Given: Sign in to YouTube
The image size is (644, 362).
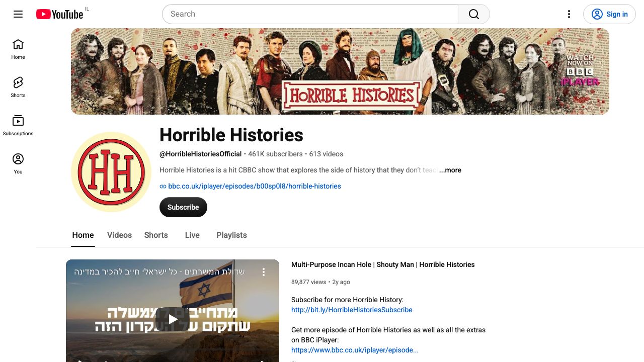Looking at the screenshot, I should tap(609, 14).
